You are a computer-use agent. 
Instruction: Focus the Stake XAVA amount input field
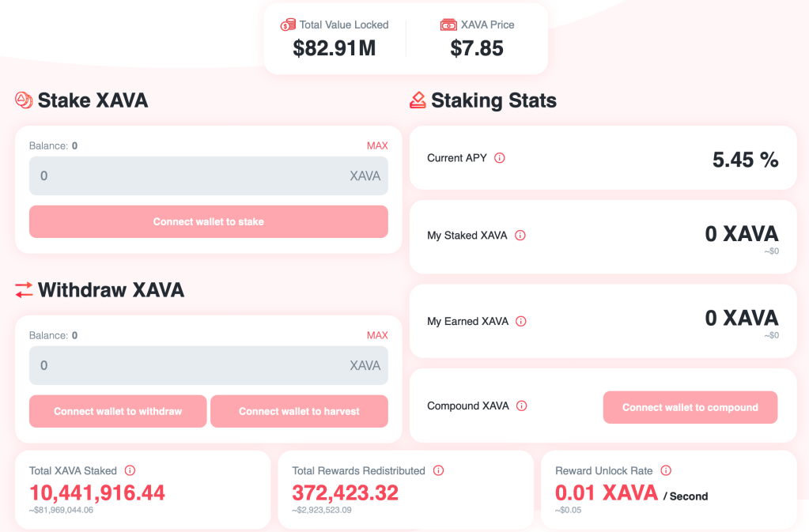tap(190, 175)
